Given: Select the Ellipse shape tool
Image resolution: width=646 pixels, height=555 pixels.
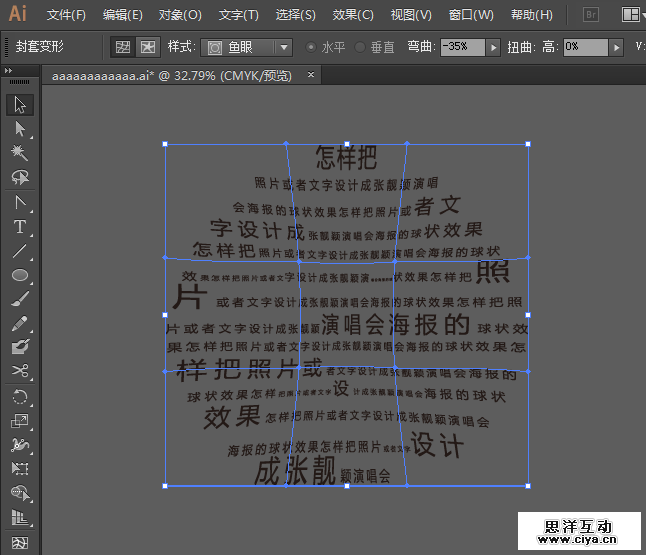Looking at the screenshot, I should pos(19,275).
